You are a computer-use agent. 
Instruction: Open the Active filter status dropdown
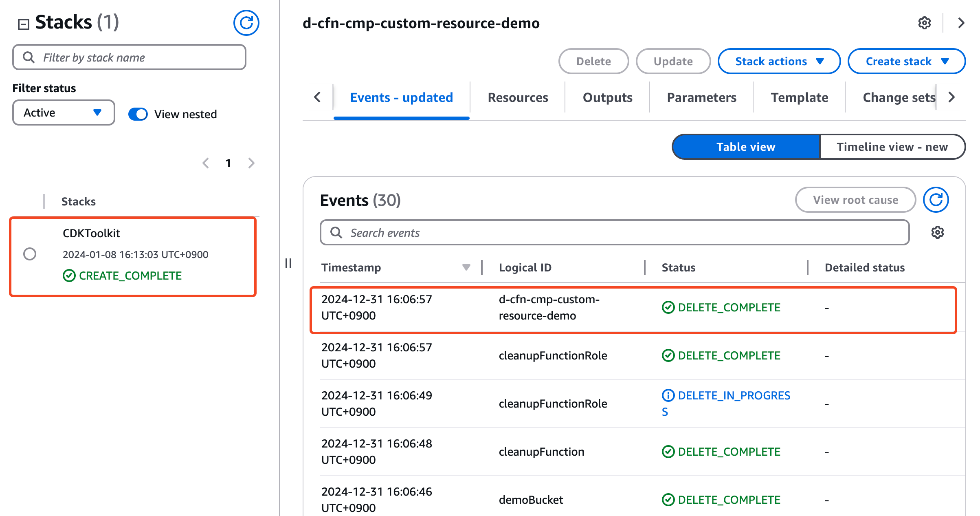click(64, 112)
